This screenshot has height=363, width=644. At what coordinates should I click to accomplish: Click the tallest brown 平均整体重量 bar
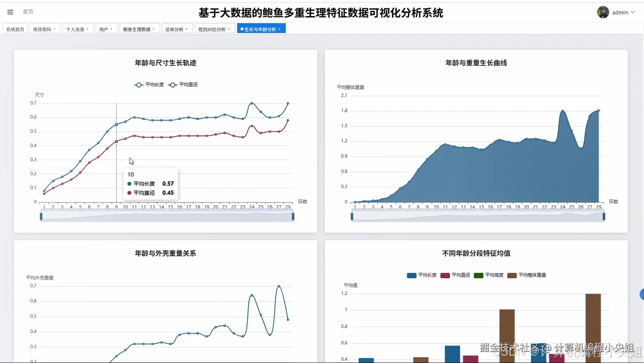pos(593,328)
